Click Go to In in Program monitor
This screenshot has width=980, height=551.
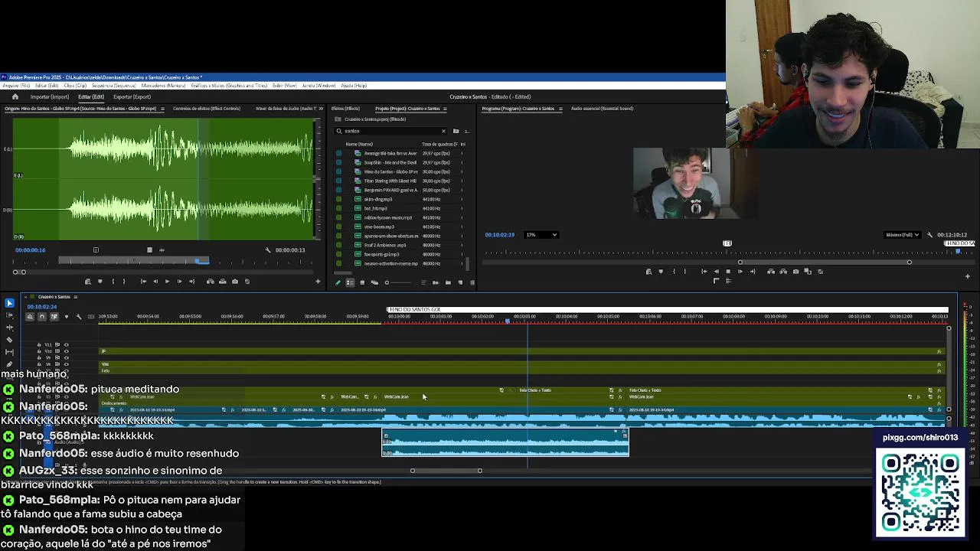pos(704,272)
